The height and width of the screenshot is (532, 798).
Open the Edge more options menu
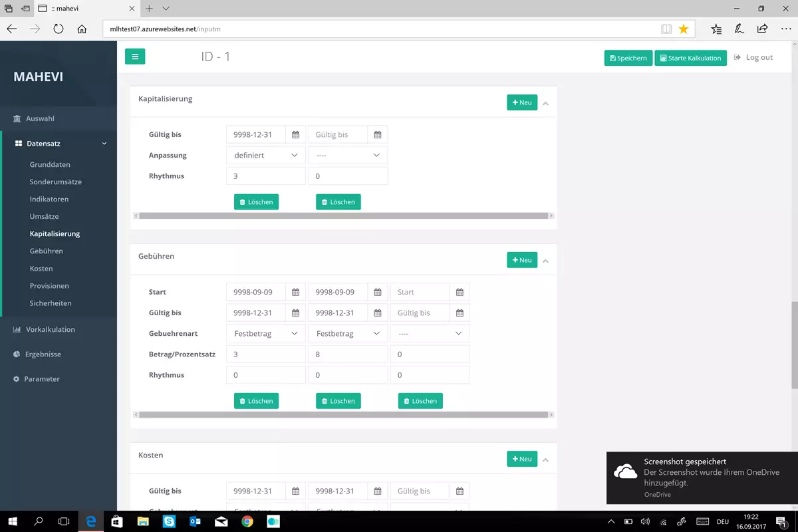(x=785, y=29)
